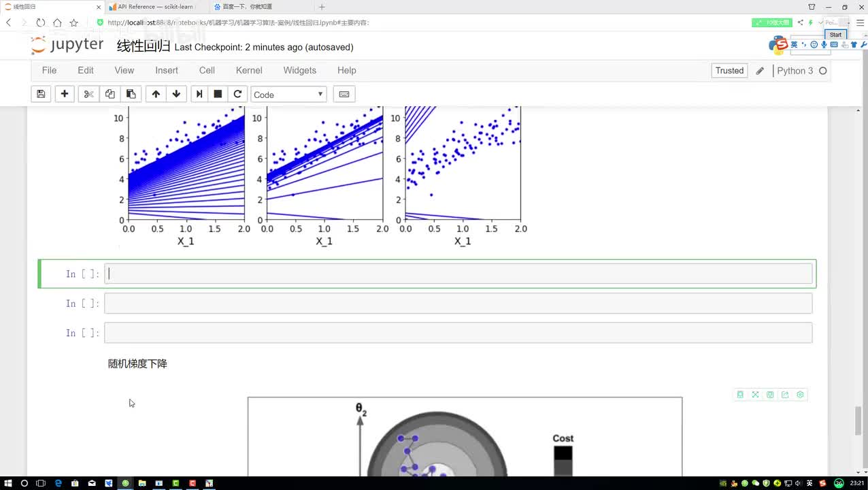Open the gear icon in floating toolbar
868x490 pixels.
pos(800,395)
